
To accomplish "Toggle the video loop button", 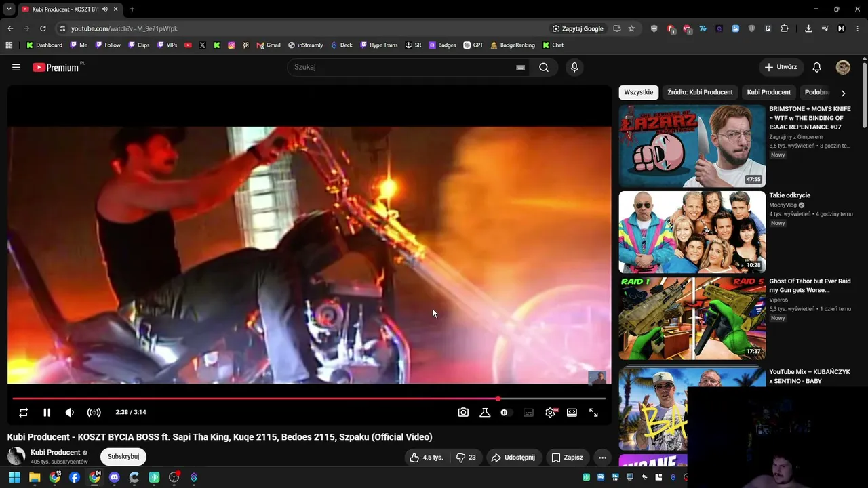I will pyautogui.click(x=24, y=412).
